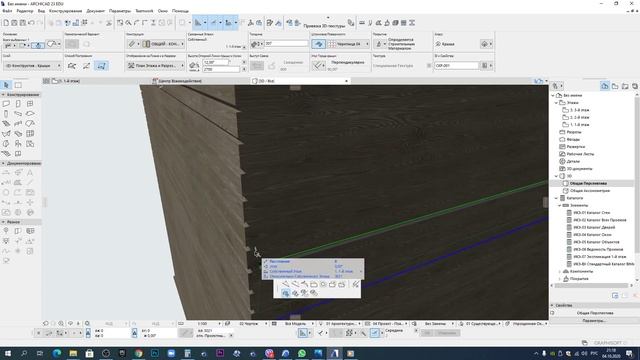The height and width of the screenshot is (360, 640).
Task: Open layer dropdown Конструктив - Крыши
Action: pyautogui.click(x=33, y=65)
